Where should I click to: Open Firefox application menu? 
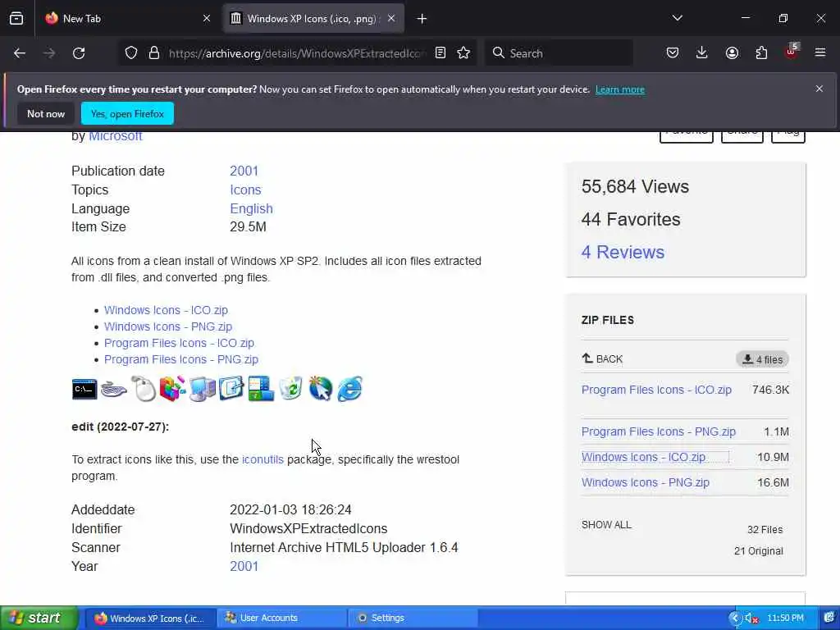click(x=820, y=53)
